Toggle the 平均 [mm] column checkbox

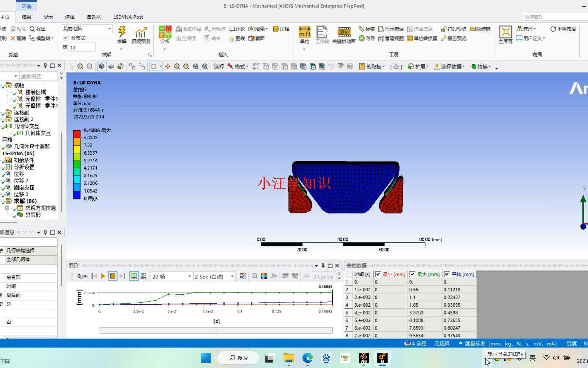pos(447,274)
